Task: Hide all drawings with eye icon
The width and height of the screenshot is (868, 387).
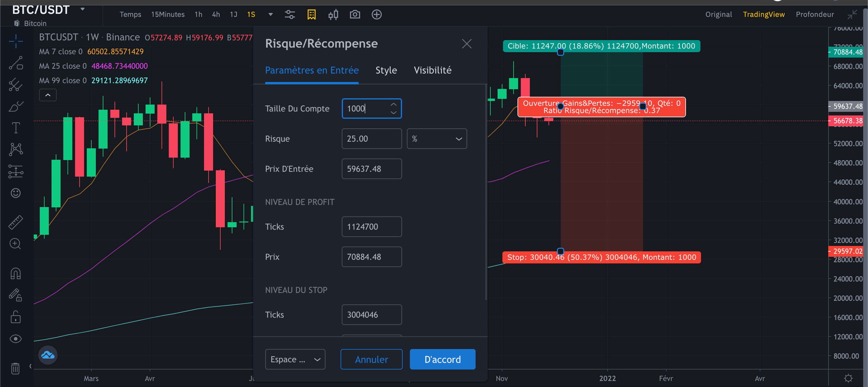Action: (16, 339)
